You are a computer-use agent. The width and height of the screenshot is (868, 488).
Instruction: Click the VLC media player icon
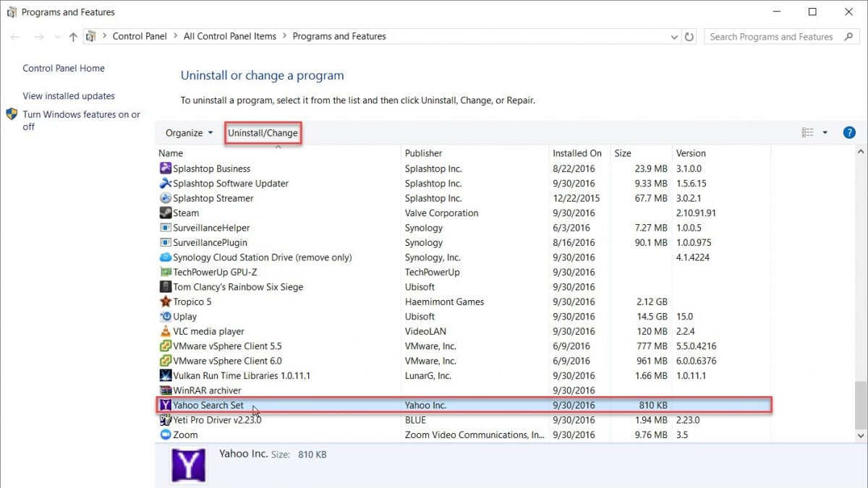[167, 331]
